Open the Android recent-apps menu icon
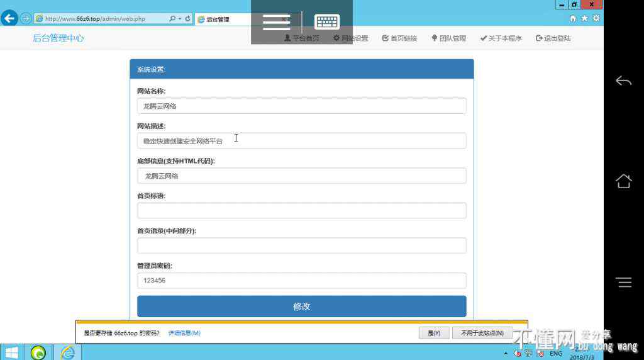This screenshot has height=360, width=644. click(624, 283)
